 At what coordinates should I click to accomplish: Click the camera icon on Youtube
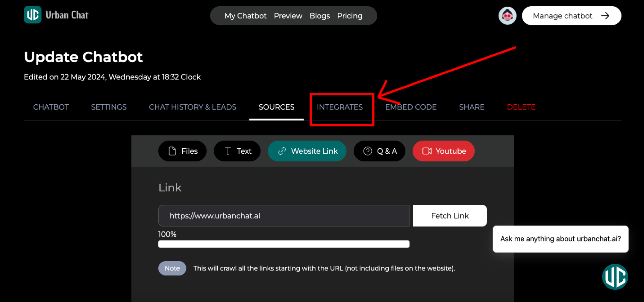427,151
